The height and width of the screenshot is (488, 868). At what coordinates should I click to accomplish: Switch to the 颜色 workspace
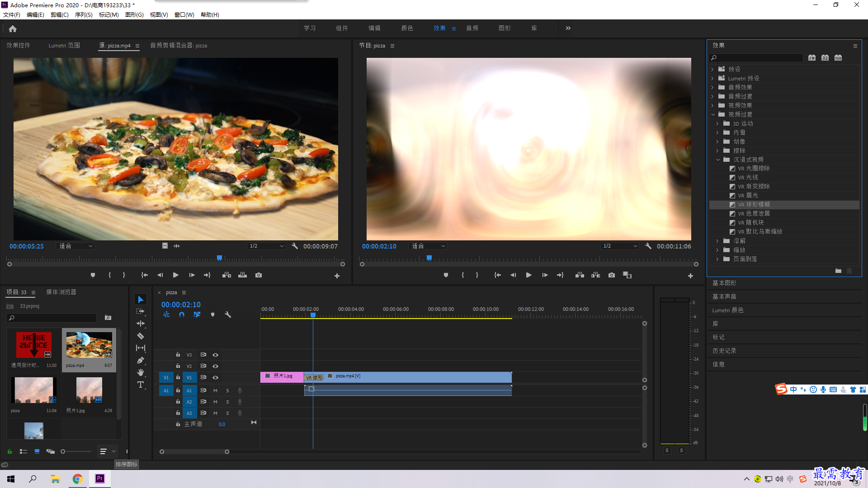[x=407, y=28]
